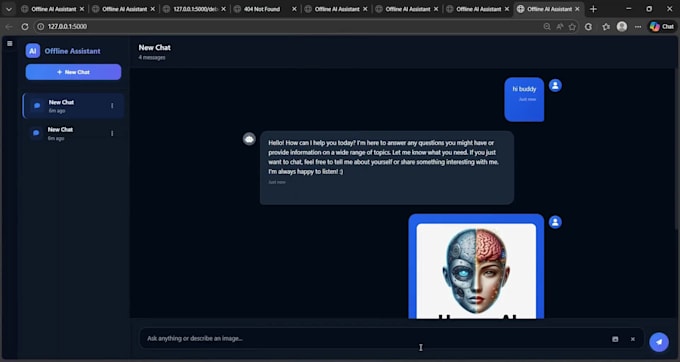Open a new browser tab with plus
680x362 pixels.
[593, 9]
